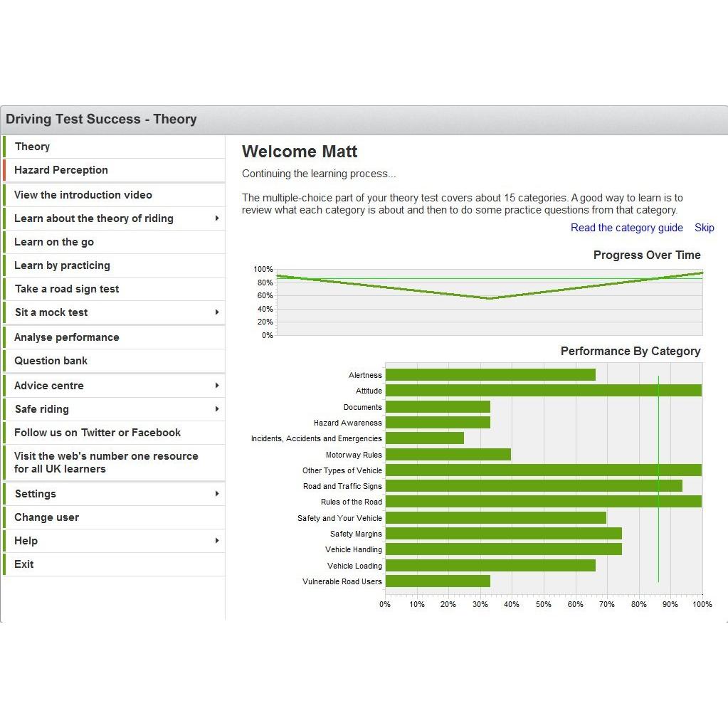Click 'Read the category guide' link
Screen dimensions: 728x728
click(x=627, y=228)
